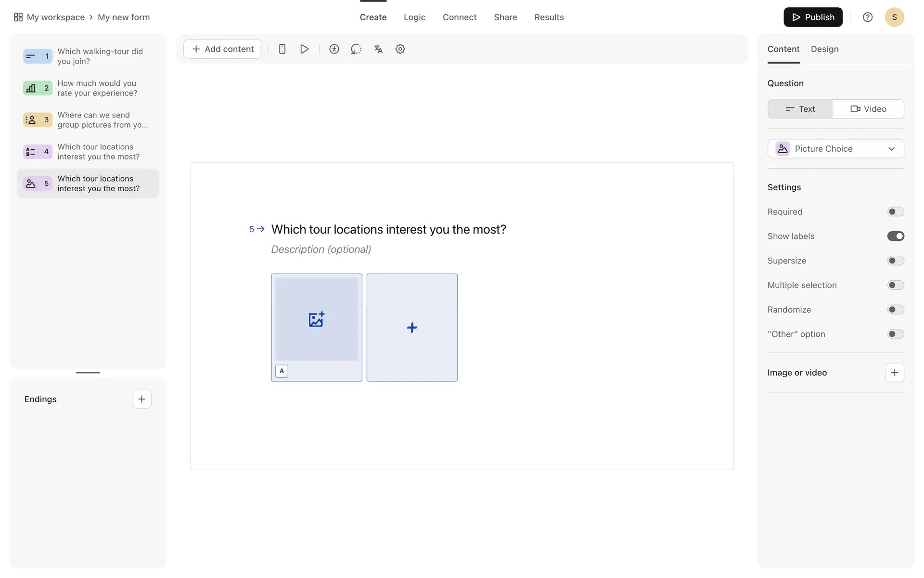This screenshot has width=924, height=578.
Task: Add an Image or video
Action: point(894,372)
